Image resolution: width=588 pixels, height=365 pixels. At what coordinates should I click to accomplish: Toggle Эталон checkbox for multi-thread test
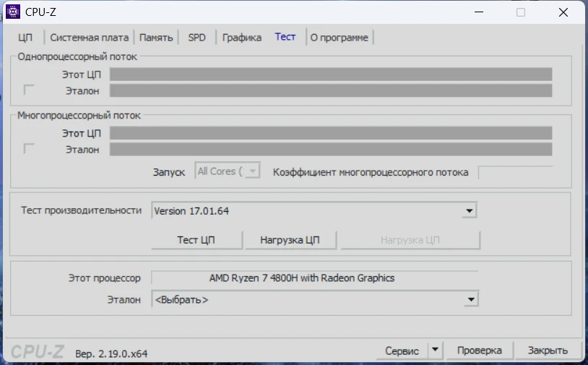pyautogui.click(x=29, y=149)
